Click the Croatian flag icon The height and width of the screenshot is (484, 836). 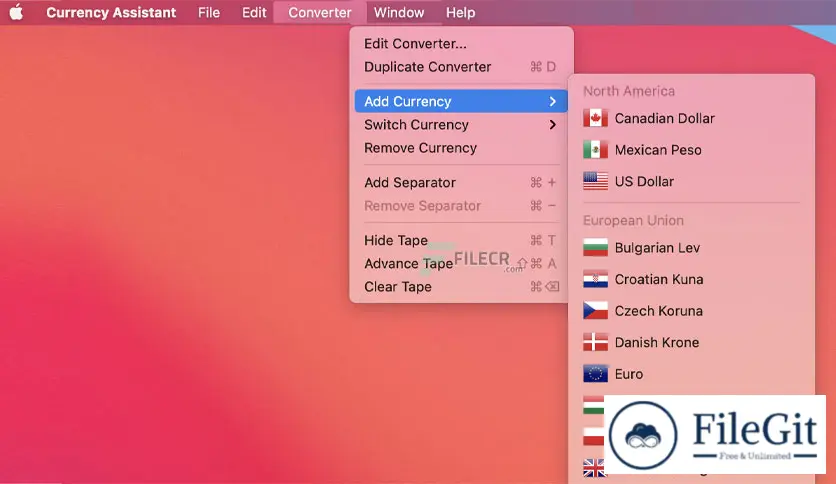595,279
